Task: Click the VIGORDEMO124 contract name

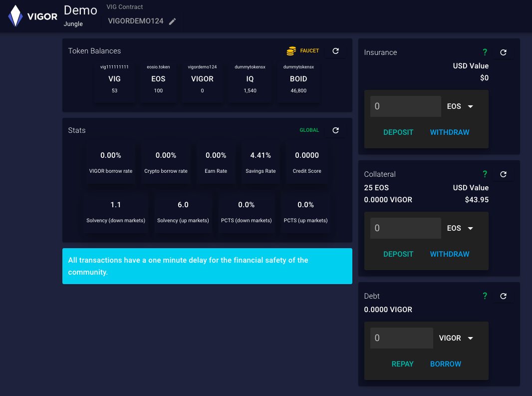Action: 136,21
